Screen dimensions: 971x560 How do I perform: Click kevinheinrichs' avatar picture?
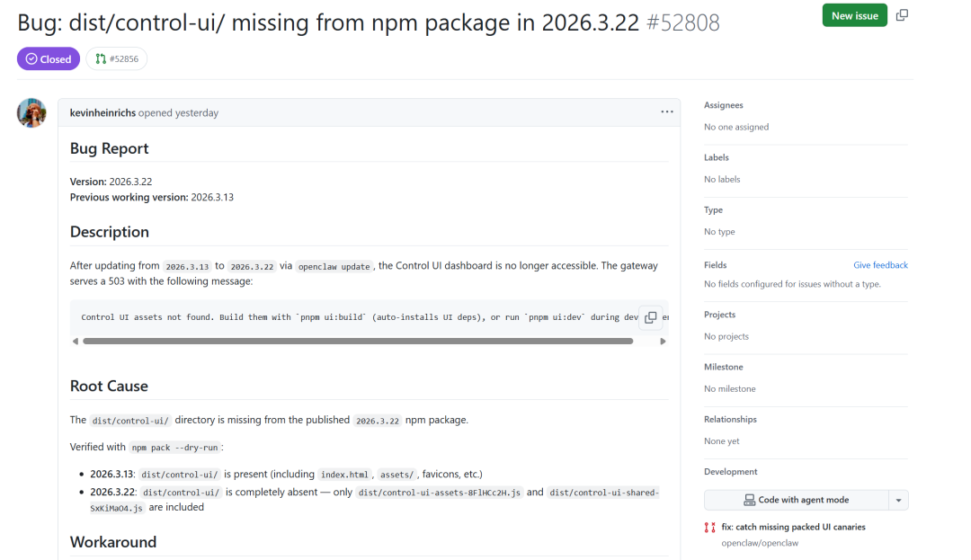coord(31,112)
